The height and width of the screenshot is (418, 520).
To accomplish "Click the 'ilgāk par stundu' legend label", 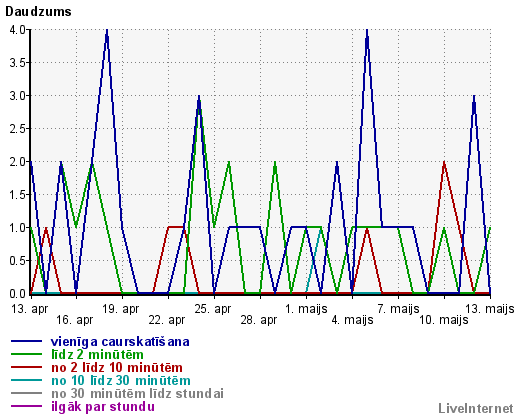I will click(103, 407).
